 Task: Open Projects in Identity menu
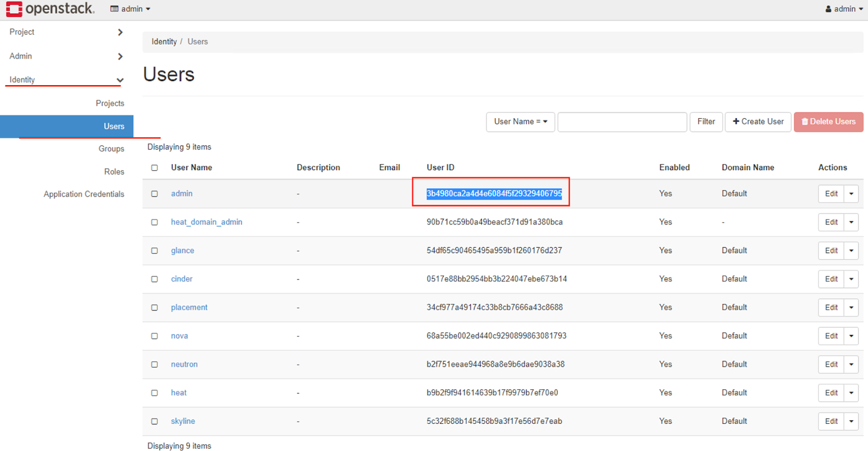pos(110,103)
